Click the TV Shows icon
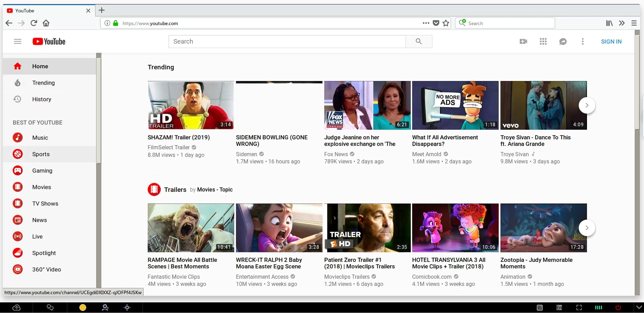This screenshot has height=313, width=644. pos(18,204)
